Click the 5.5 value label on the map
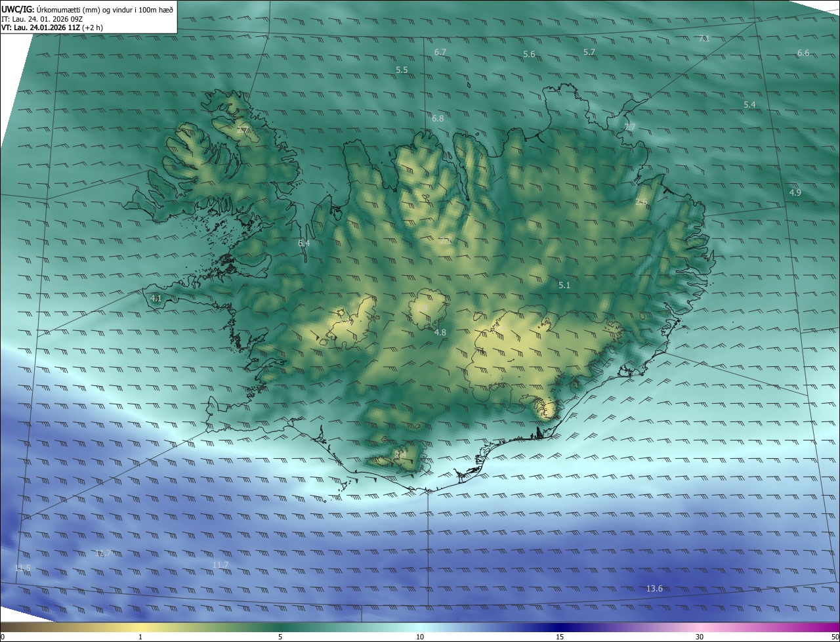Image resolution: width=840 pixels, height=642 pixels. [402, 70]
